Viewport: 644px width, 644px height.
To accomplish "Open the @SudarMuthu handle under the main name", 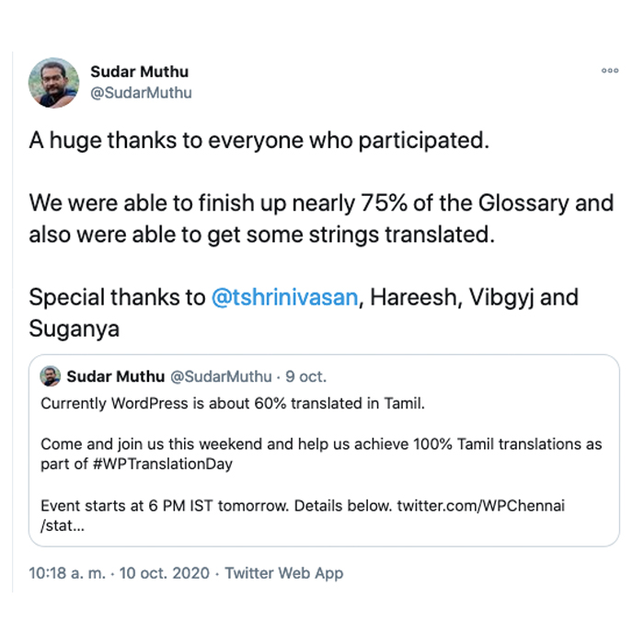I will coord(141,93).
